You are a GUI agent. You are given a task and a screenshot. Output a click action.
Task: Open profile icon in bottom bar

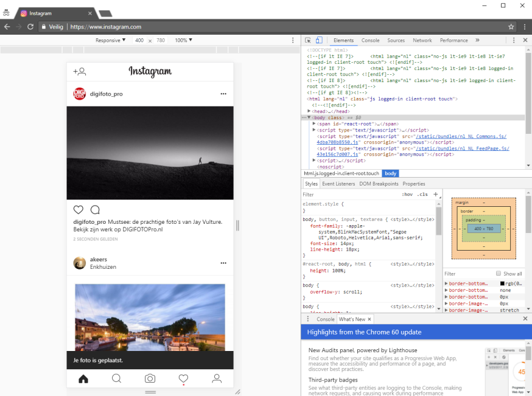click(217, 378)
